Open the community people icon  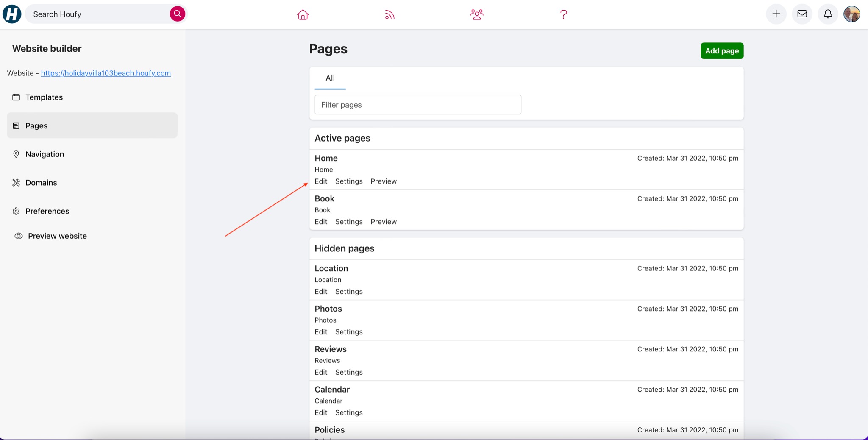coord(477,14)
